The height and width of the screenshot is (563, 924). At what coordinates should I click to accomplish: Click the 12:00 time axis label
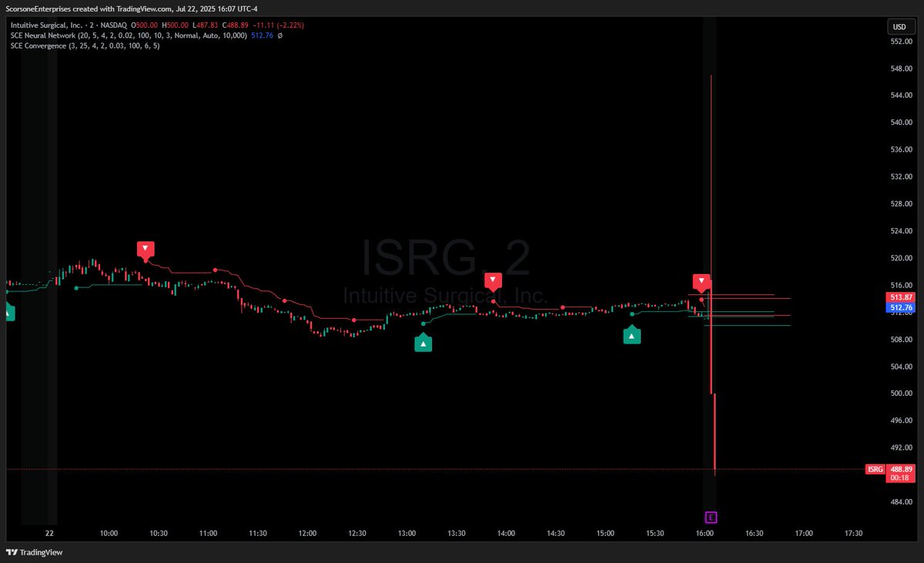click(307, 533)
